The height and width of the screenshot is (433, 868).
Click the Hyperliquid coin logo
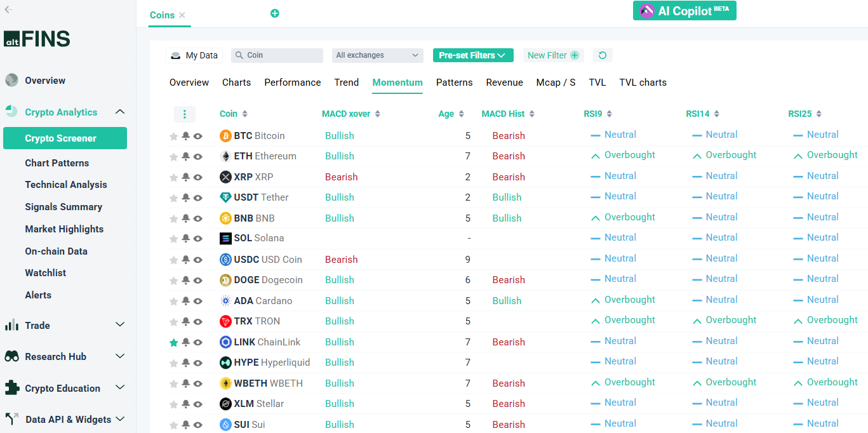click(x=225, y=363)
